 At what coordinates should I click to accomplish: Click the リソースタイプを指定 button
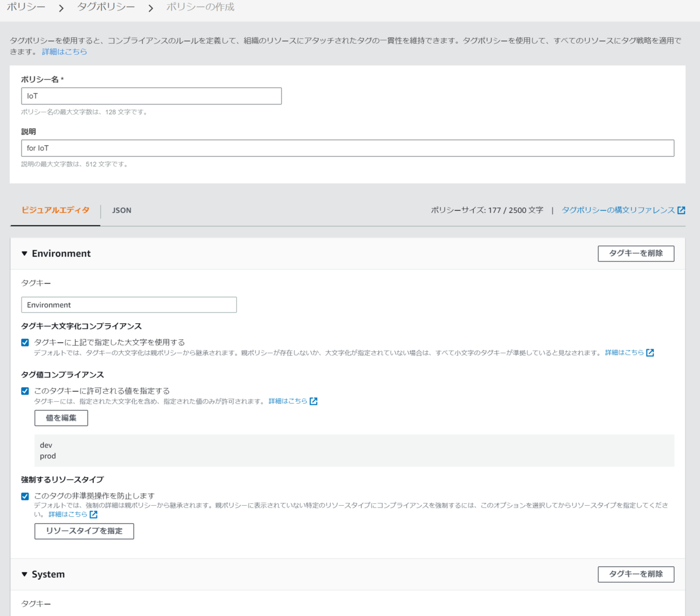[x=84, y=531]
